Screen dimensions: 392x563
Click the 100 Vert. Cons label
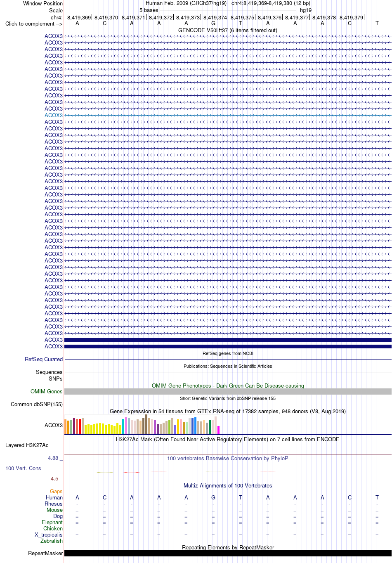[23, 468]
